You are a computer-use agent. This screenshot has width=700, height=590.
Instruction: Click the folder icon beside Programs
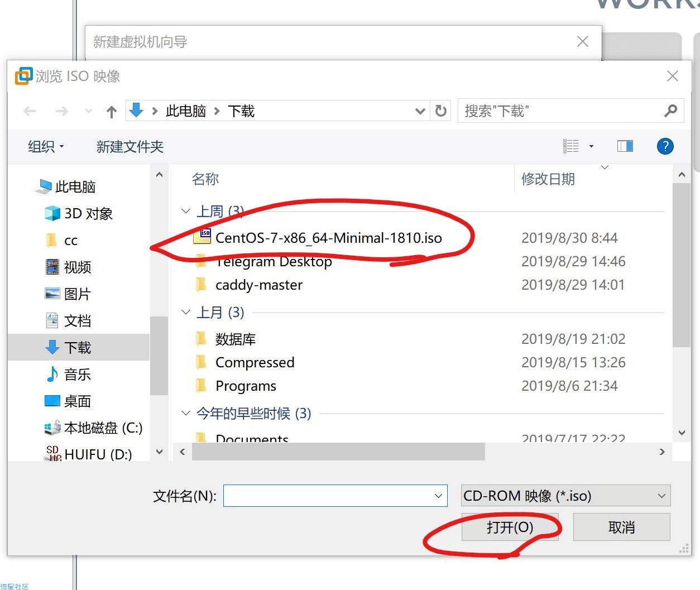pos(202,386)
